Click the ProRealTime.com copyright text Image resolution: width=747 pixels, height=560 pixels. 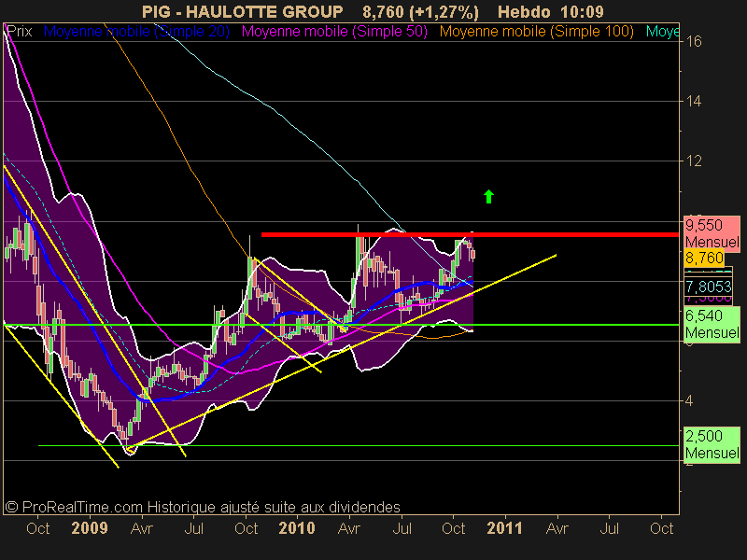click(203, 507)
